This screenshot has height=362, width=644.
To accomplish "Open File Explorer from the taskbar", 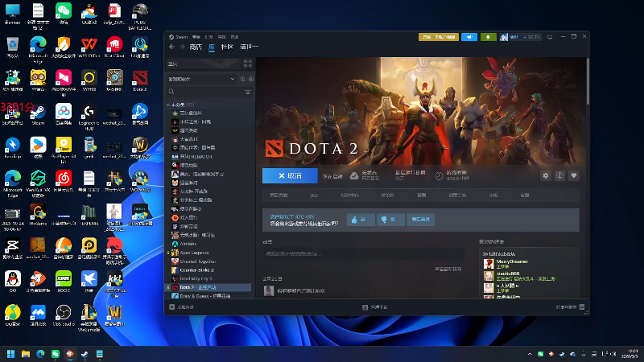I will coord(26,354).
